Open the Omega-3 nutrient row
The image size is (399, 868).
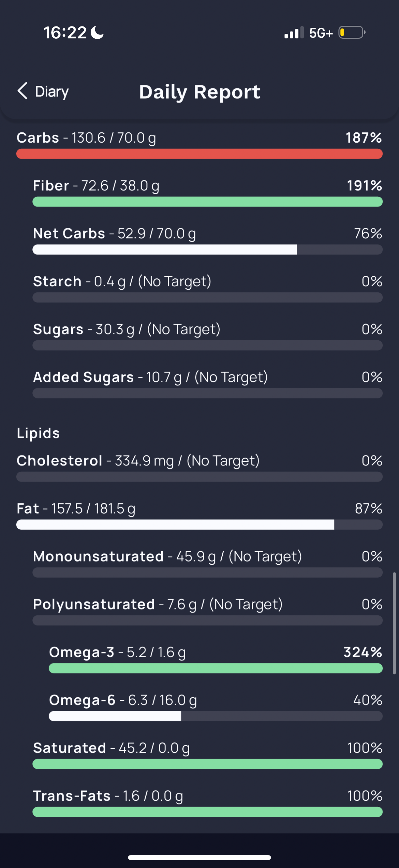tap(215, 659)
